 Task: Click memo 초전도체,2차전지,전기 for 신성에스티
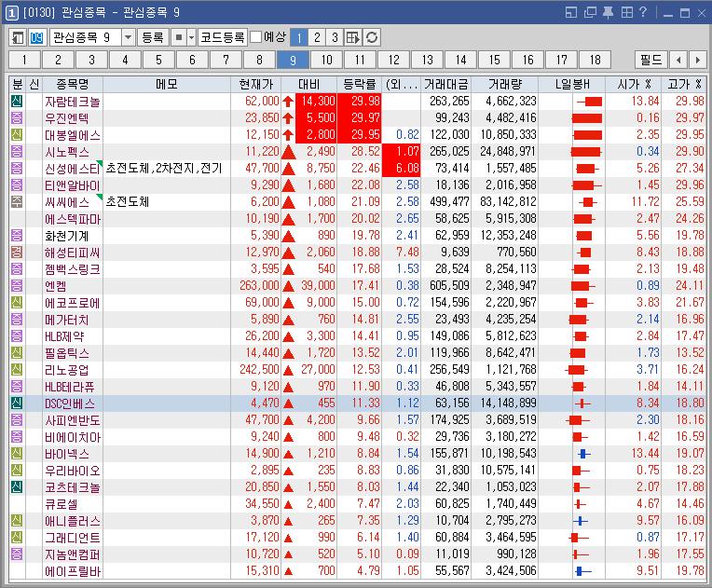tap(164, 169)
